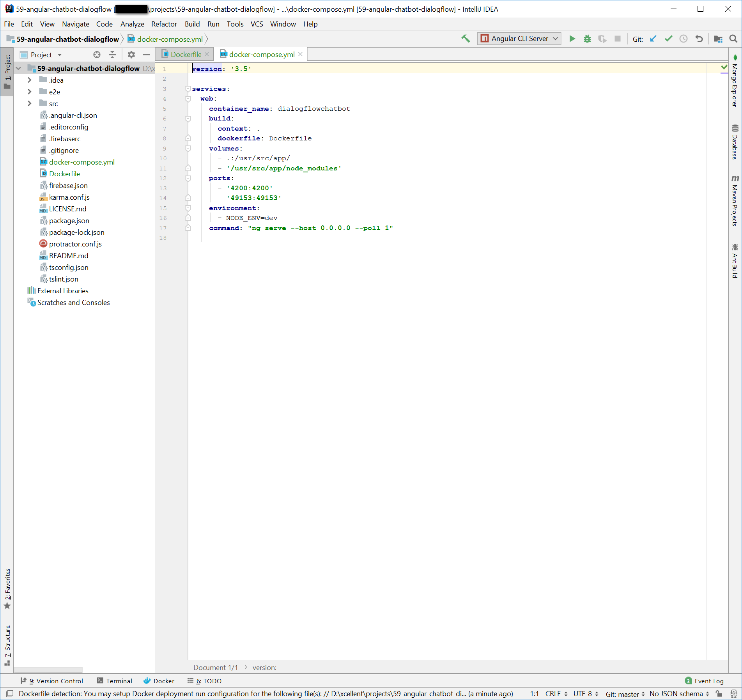Open the File menu
The height and width of the screenshot is (700, 742).
tap(9, 24)
